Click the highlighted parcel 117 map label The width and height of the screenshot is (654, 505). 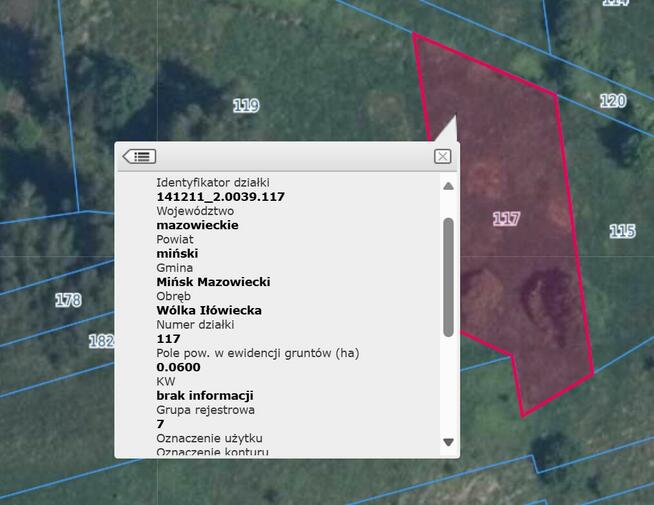[506, 218]
